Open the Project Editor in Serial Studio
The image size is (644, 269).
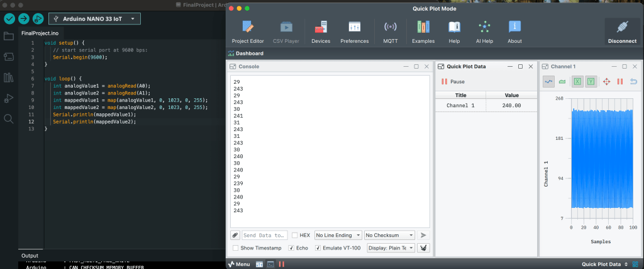pos(248,31)
